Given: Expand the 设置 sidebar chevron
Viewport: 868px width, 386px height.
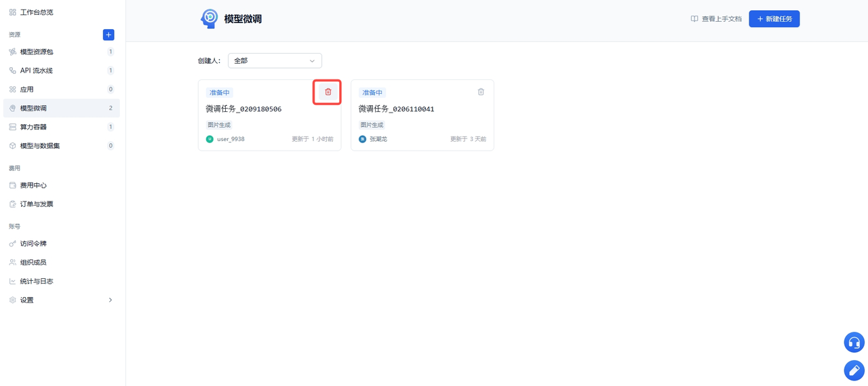Looking at the screenshot, I should (111, 300).
